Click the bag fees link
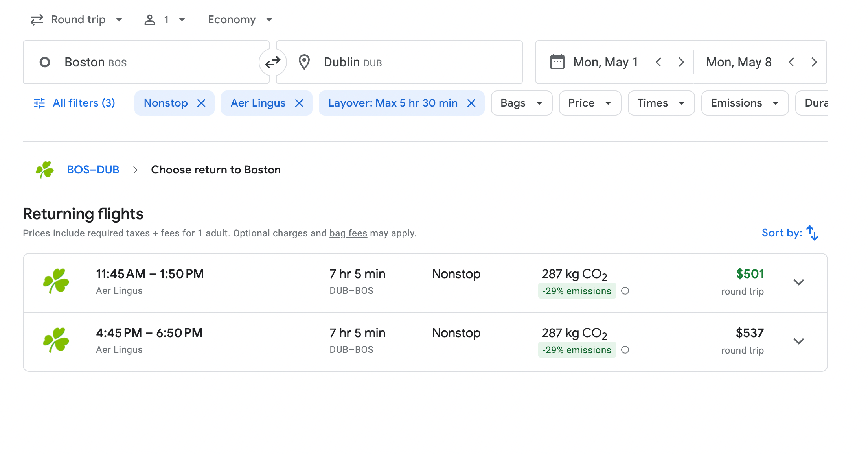Viewport: 868px width, 454px height. 348,233
